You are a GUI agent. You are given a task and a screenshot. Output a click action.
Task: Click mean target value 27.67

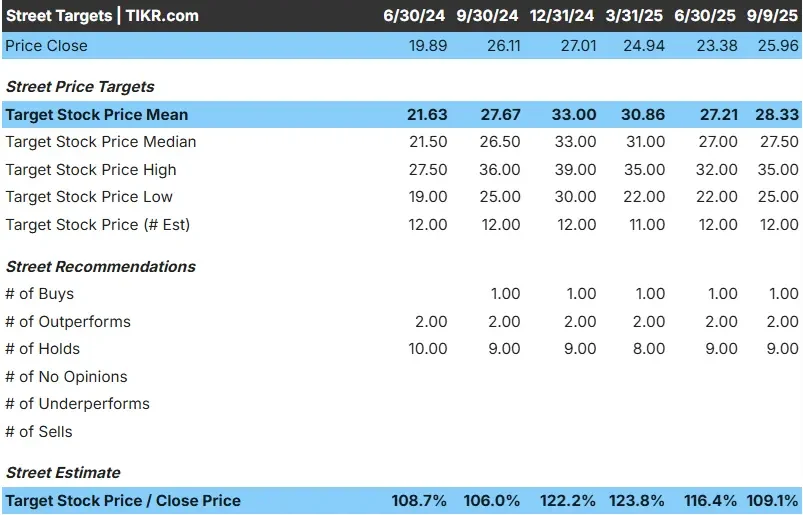[500, 115]
